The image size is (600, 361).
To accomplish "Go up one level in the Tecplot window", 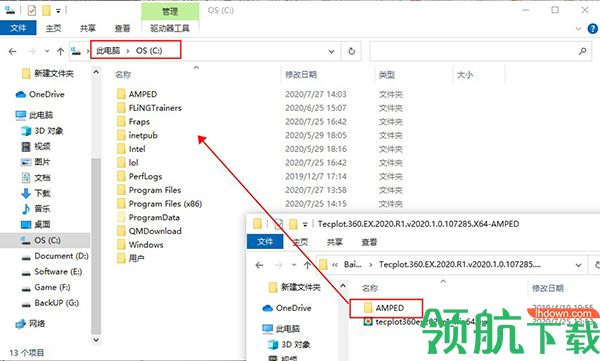I will [307, 265].
